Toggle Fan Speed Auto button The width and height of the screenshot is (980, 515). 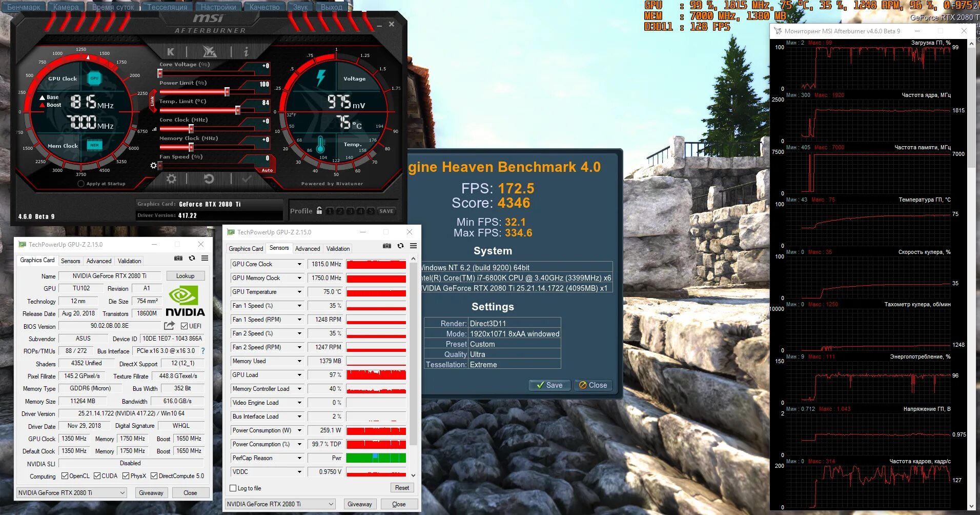(267, 170)
